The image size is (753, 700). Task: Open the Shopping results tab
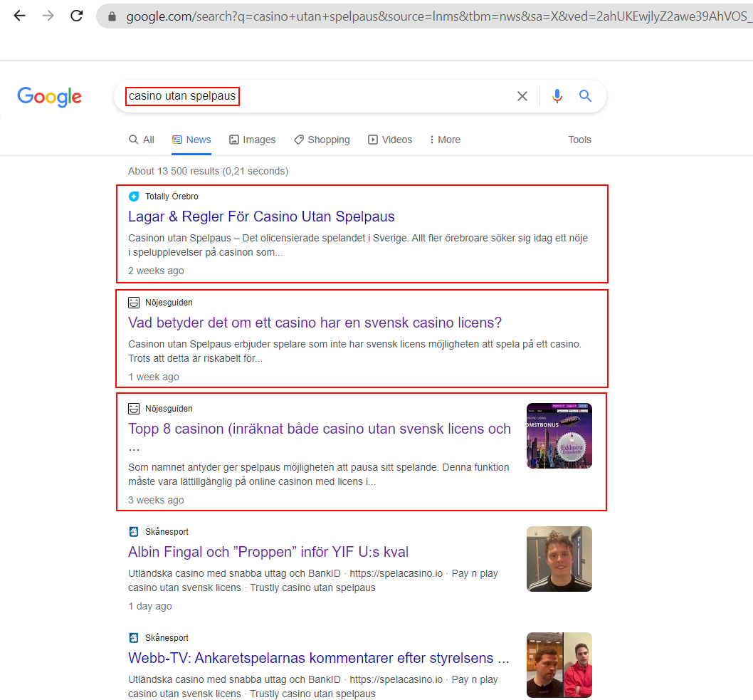(x=322, y=140)
